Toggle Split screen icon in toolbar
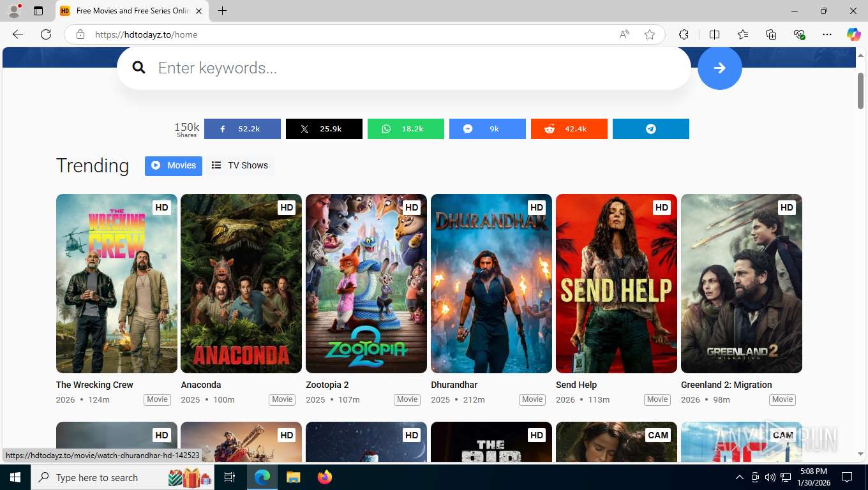The image size is (868, 490). [714, 34]
